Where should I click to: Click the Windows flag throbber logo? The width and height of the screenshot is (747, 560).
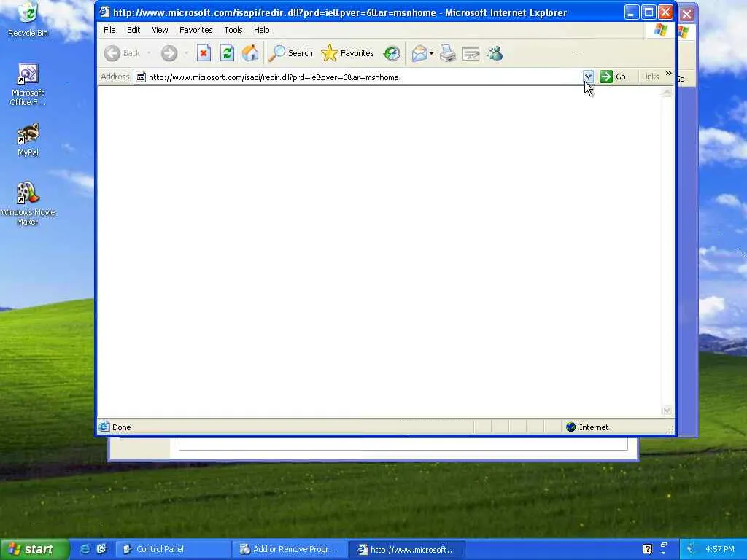point(661,30)
